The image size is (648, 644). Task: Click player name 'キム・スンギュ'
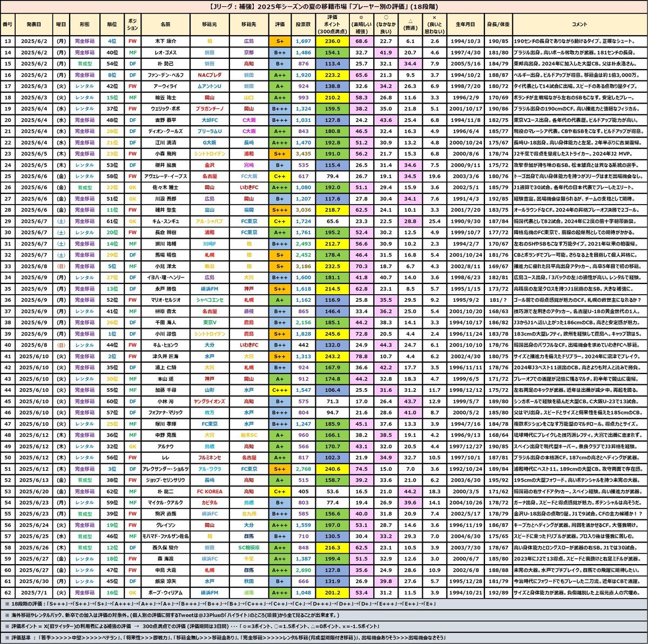click(165, 221)
